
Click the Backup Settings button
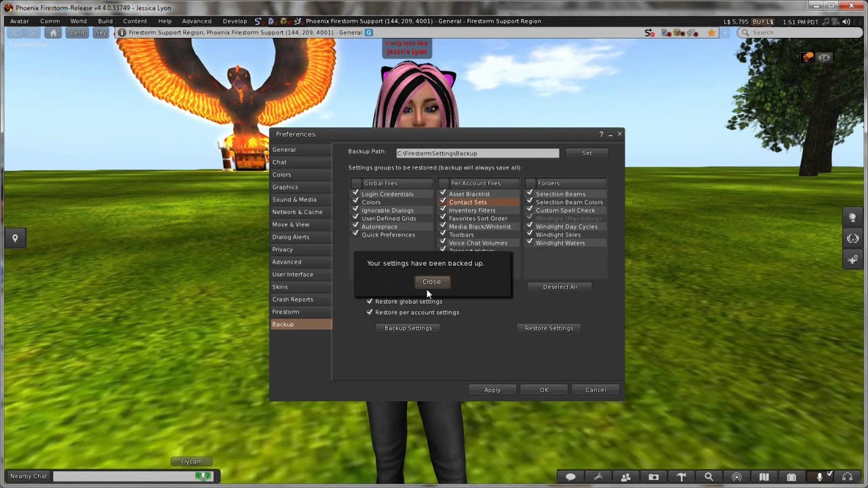tap(408, 328)
